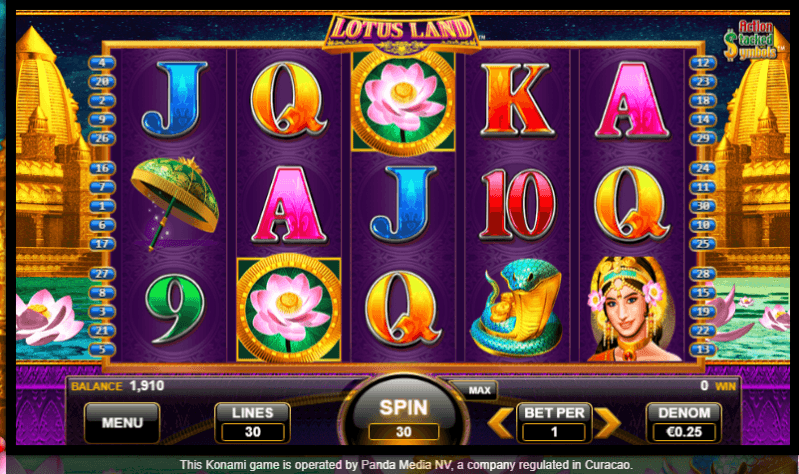Decrease bet with left arrow
This screenshot has height=474, width=799.
pos(500,423)
